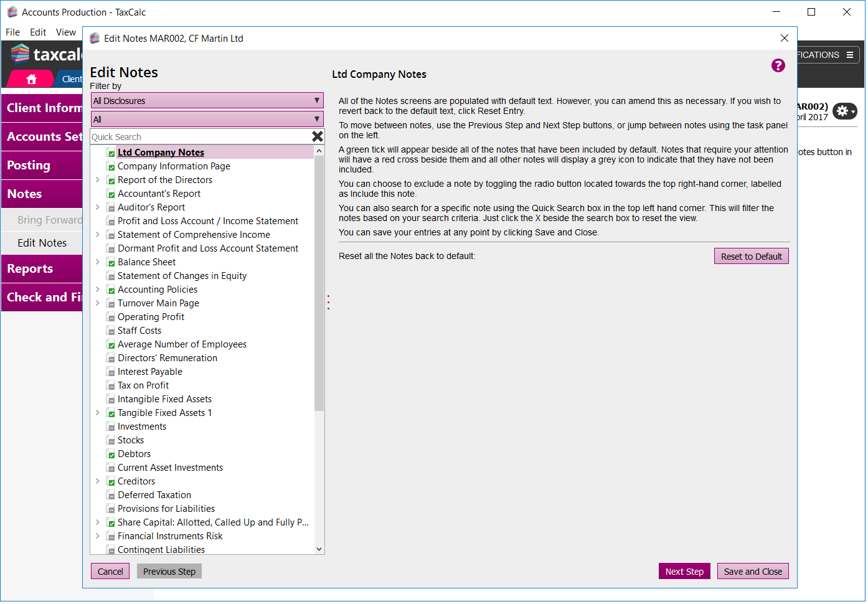The image size is (868, 604).
Task: Open the View menu
Action: (65, 32)
